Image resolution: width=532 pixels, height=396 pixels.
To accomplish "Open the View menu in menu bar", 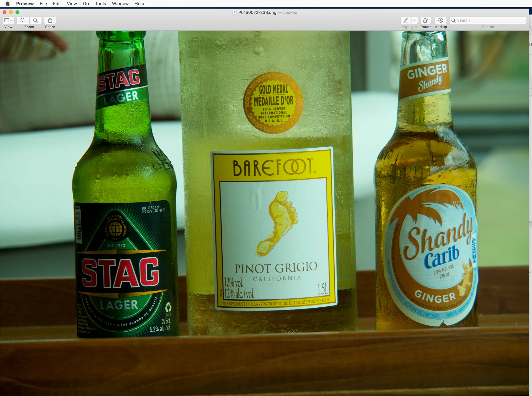I will 72,3.
